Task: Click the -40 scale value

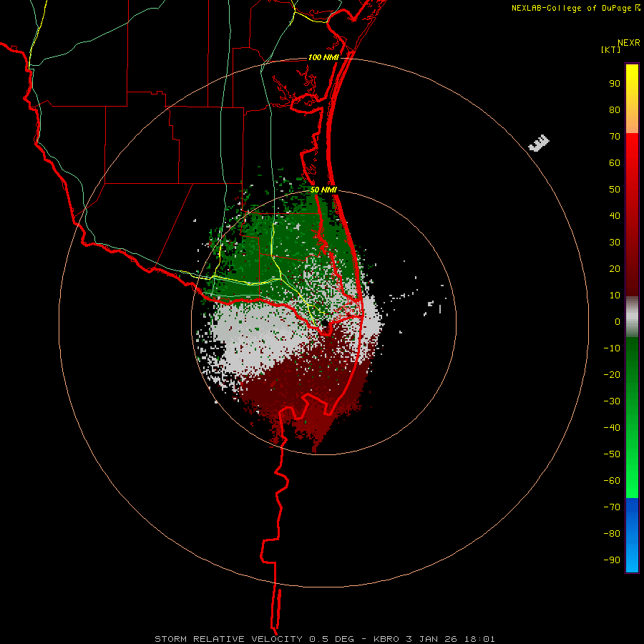Action: [612, 428]
